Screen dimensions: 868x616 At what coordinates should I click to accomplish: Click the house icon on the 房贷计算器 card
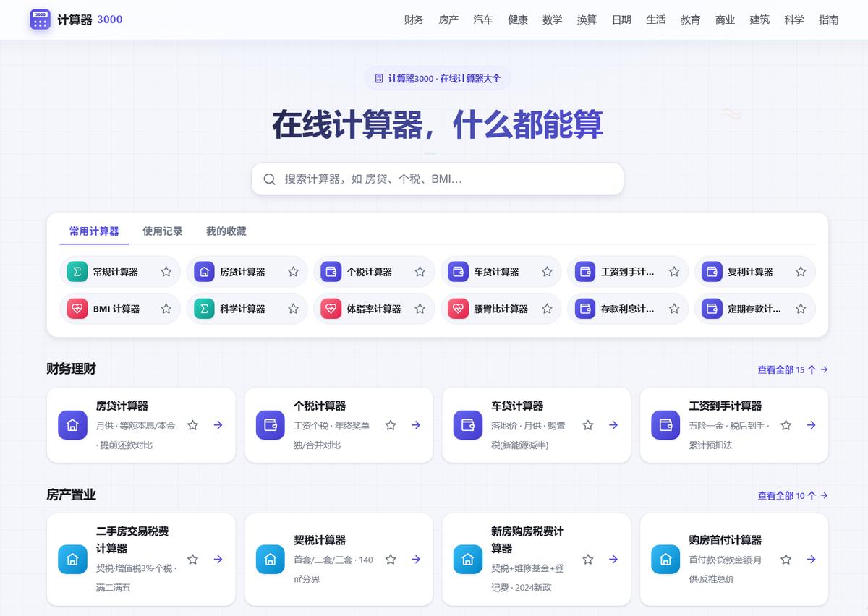tap(72, 425)
